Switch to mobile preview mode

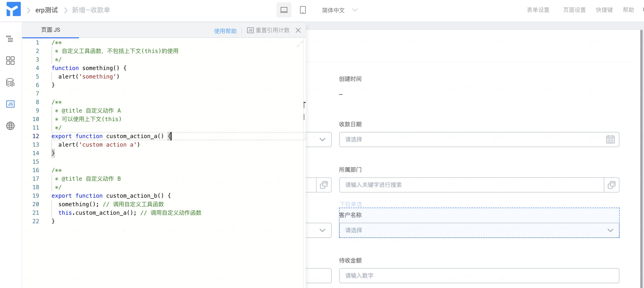(303, 10)
